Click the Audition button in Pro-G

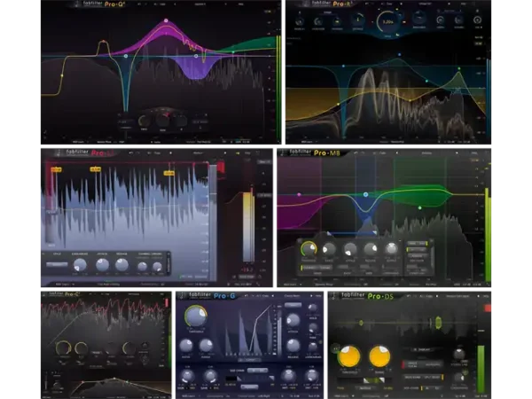(x=249, y=387)
